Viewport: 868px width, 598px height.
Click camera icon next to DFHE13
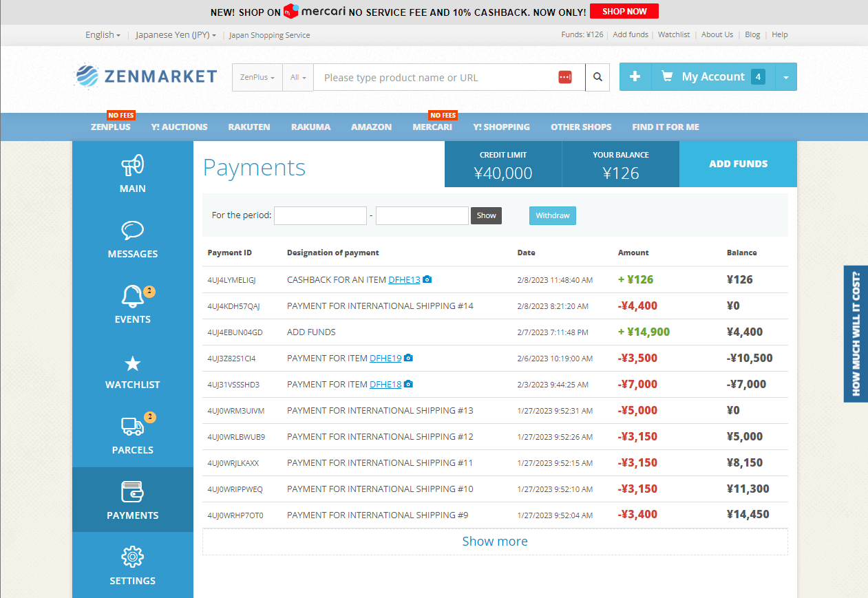point(427,279)
